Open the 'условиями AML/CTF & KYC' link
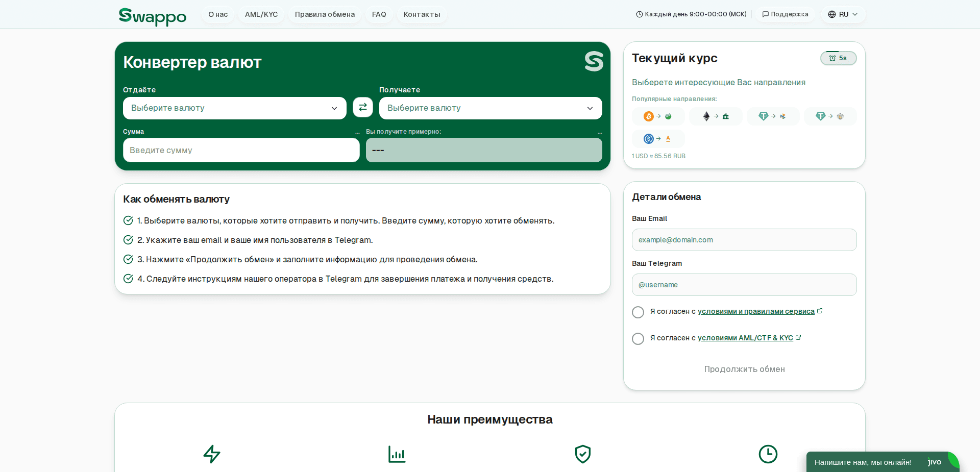Viewport: 980px width, 472px height. point(746,338)
